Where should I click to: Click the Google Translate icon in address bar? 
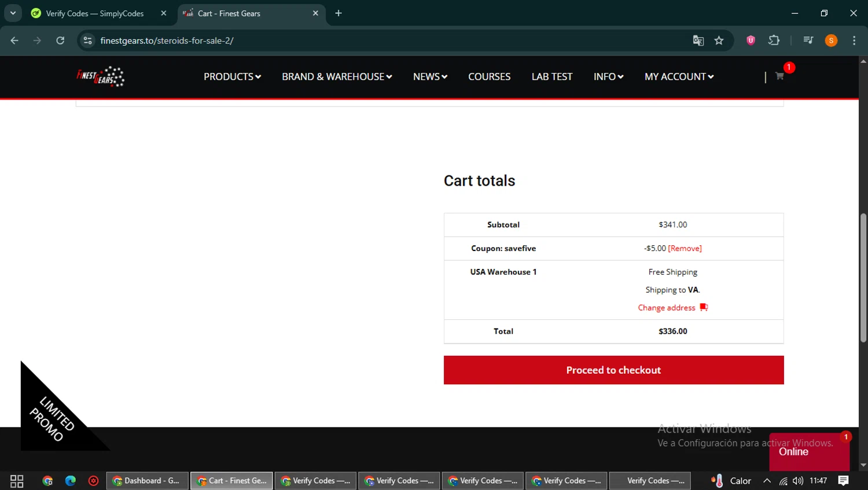coord(698,40)
